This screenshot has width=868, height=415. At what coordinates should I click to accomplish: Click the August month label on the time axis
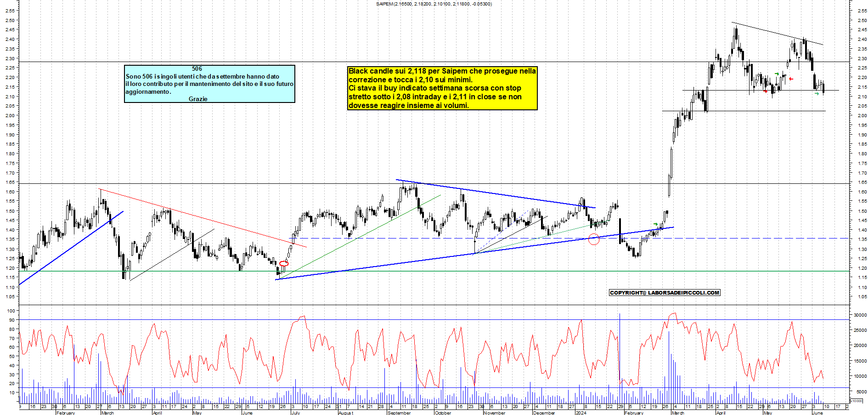(345, 413)
